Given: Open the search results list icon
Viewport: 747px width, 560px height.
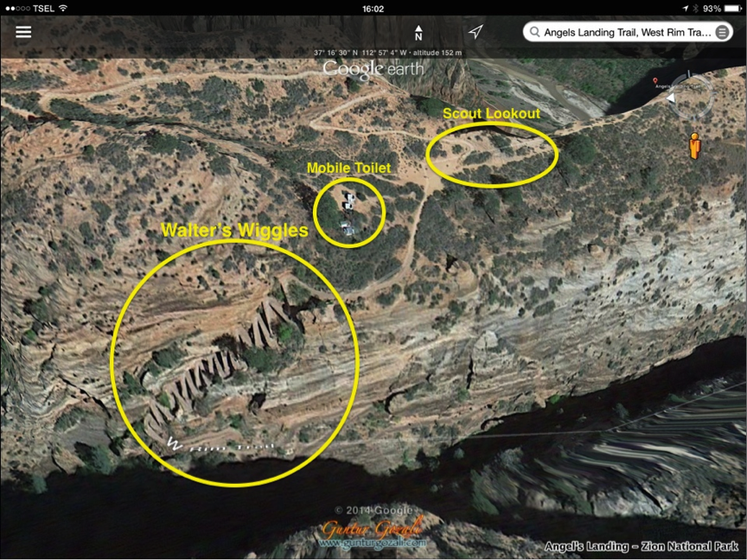Looking at the screenshot, I should pyautogui.click(x=721, y=32).
